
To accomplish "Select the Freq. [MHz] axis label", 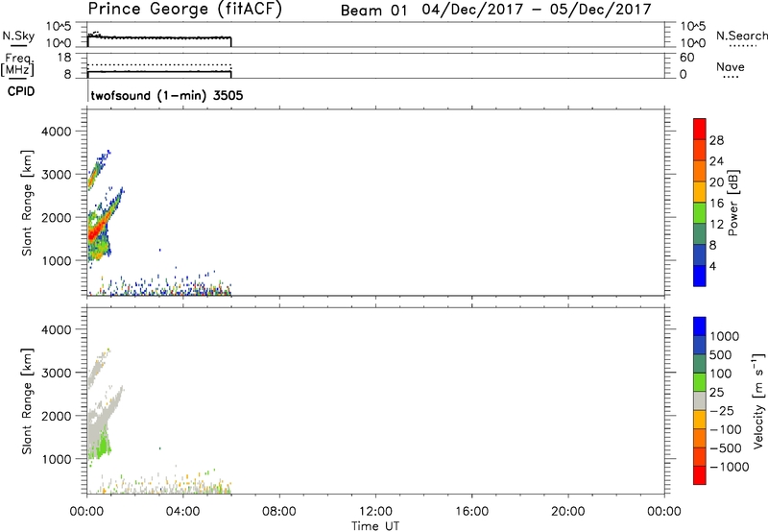I will [x=17, y=64].
